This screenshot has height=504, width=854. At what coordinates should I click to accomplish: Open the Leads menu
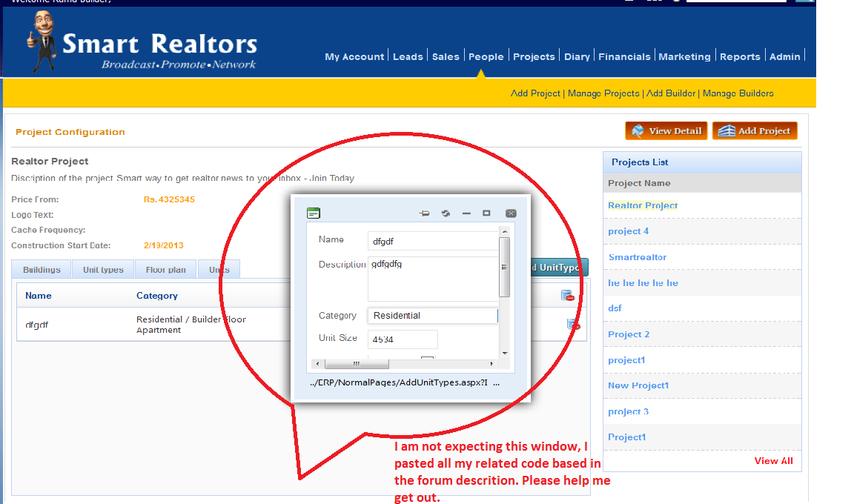click(x=408, y=56)
